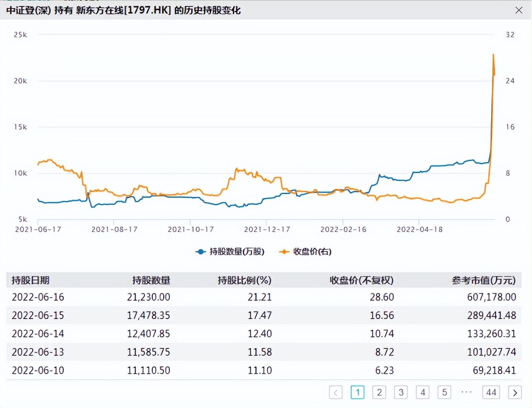This screenshot has height=408, width=532.
Task: Click the 2022-02-16 x-axis label
Action: tap(344, 229)
